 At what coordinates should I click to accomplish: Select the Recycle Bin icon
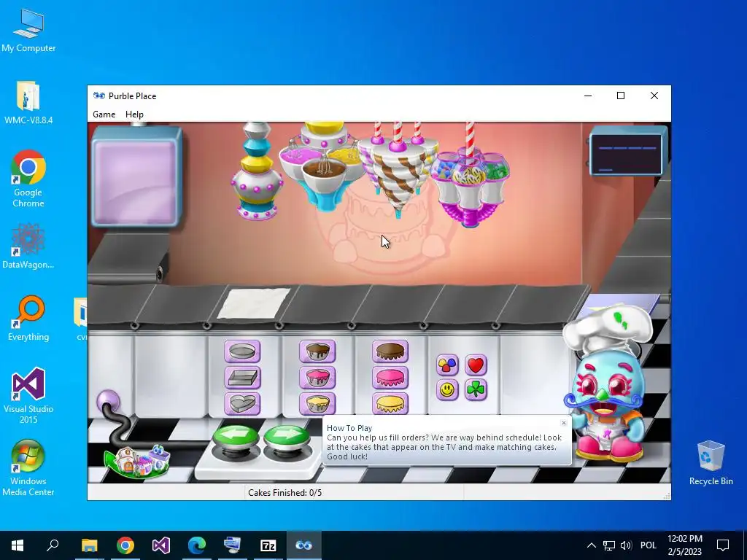coord(711,463)
